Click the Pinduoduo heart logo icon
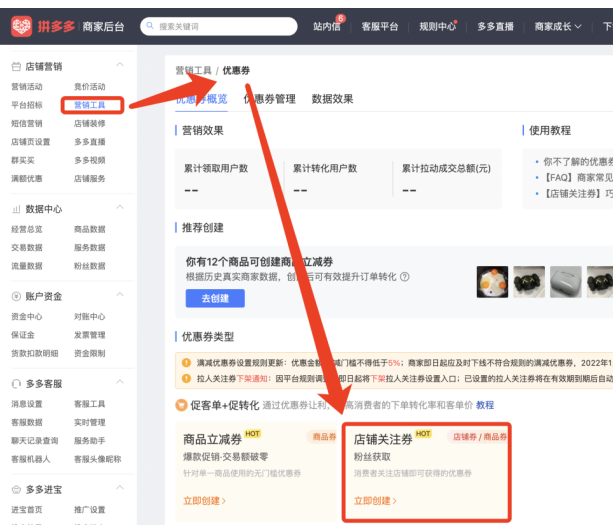Screen dimensions: 613x525 (x=22, y=26)
